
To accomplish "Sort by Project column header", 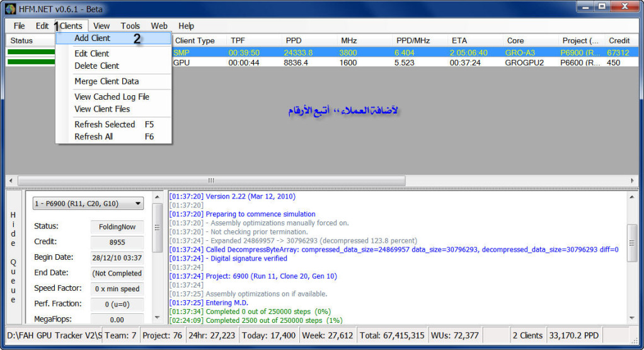I will pyautogui.click(x=582, y=40).
